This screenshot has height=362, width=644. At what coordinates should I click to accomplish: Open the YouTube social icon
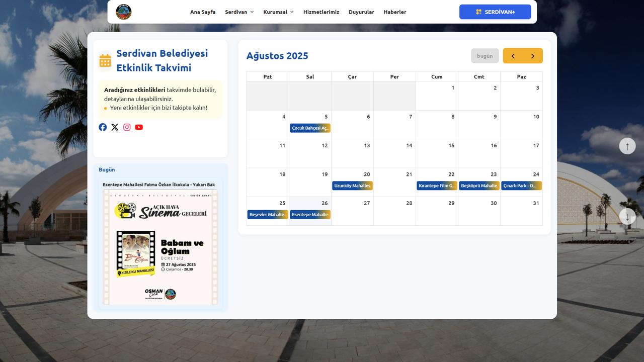(x=139, y=127)
